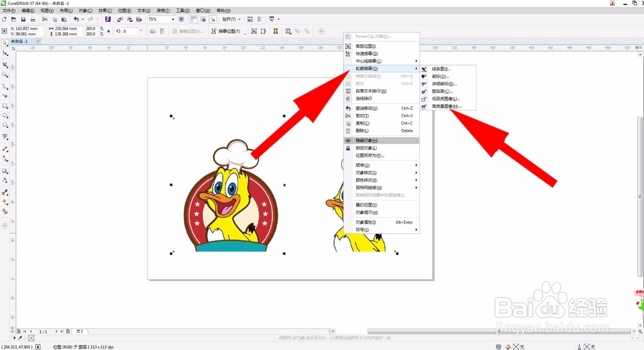Click the object width input field
The image size is (644, 350).
click(68, 29)
